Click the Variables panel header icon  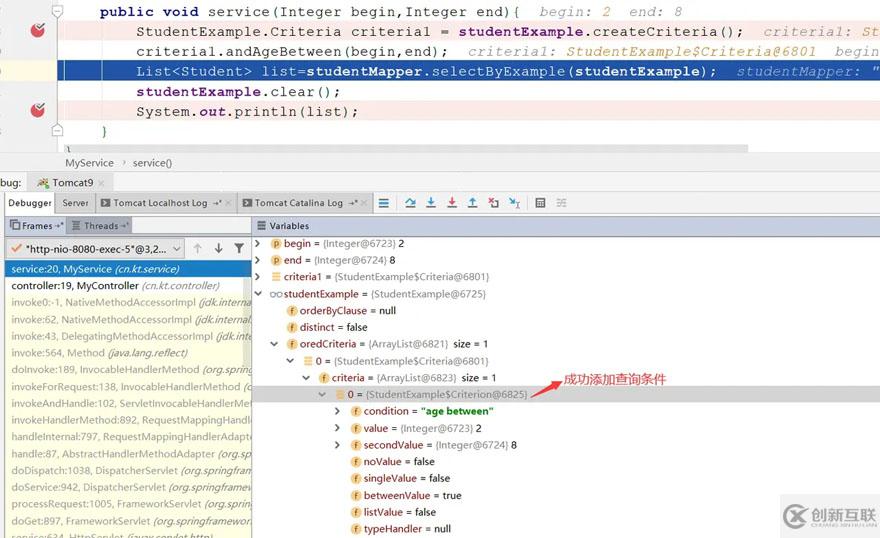(x=262, y=226)
